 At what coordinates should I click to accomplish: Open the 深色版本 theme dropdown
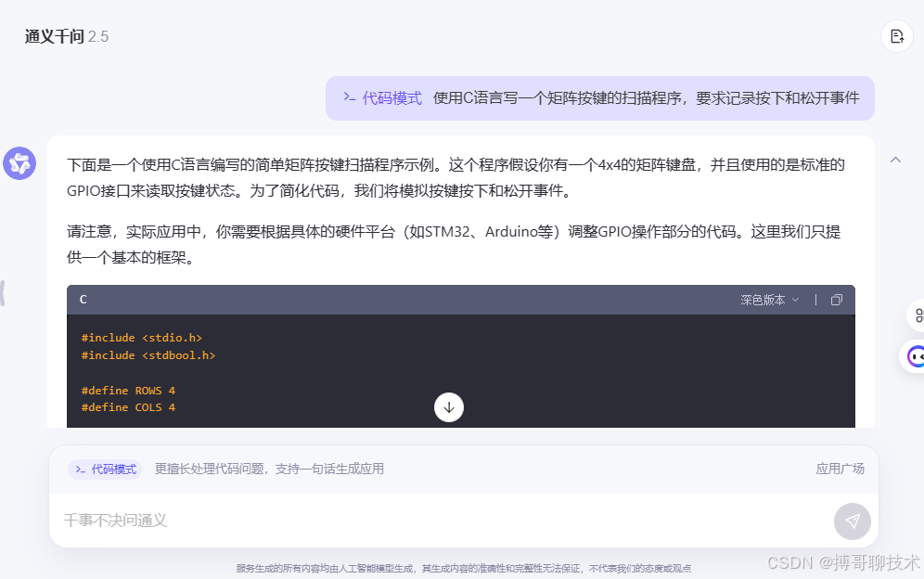point(770,300)
